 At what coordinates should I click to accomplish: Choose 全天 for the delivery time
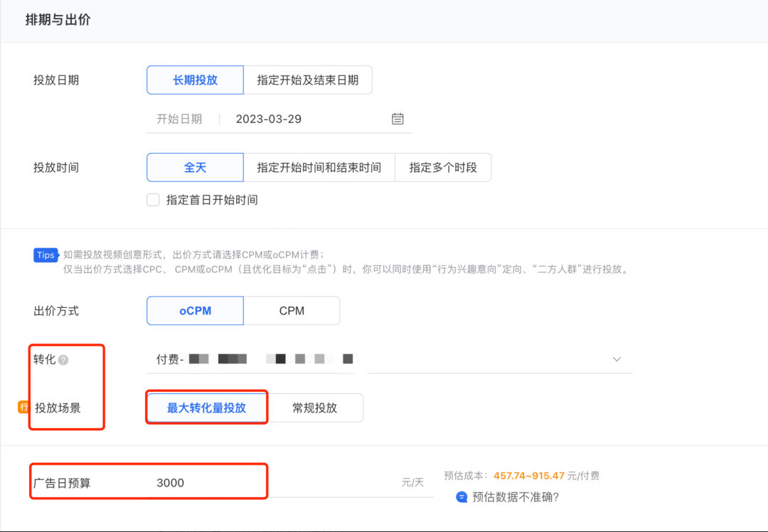(x=195, y=168)
